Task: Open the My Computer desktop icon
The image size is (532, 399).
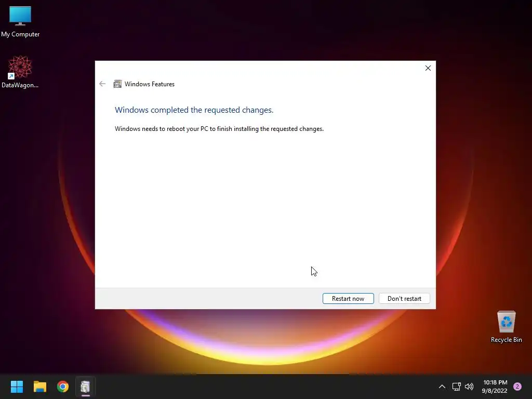Action: point(20,21)
